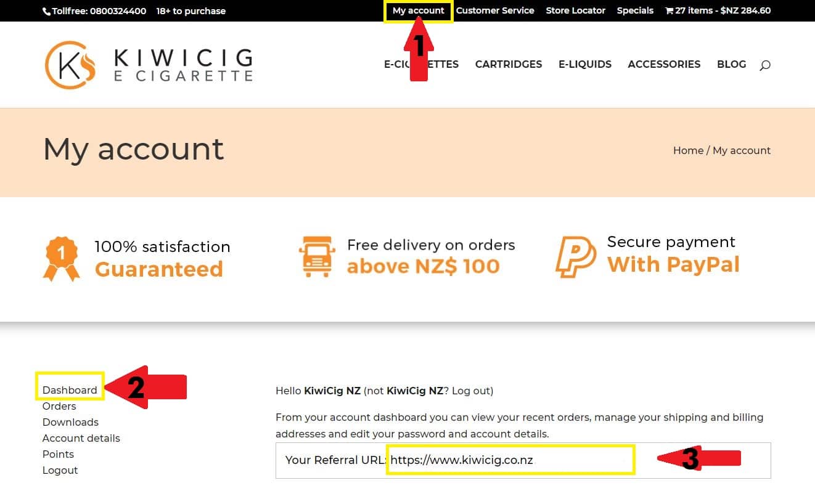This screenshot has width=815, height=504.
Task: Click Logout in the account sidebar
Action: tap(60, 470)
